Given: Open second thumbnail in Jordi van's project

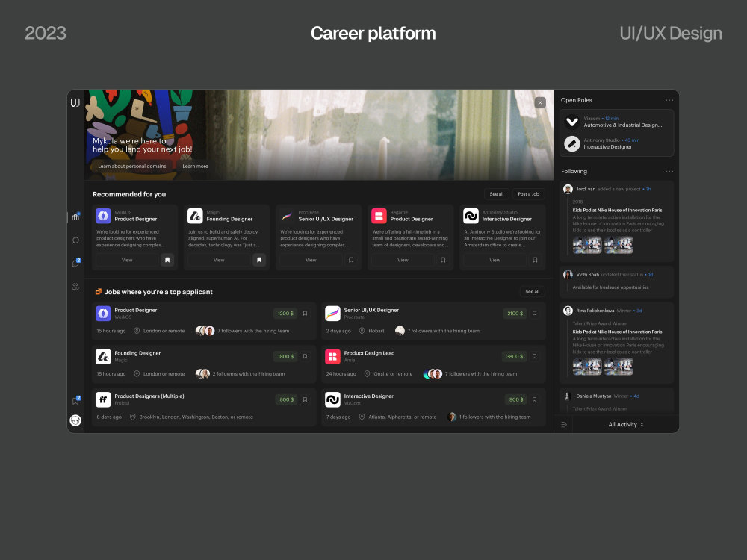Looking at the screenshot, I should (619, 245).
